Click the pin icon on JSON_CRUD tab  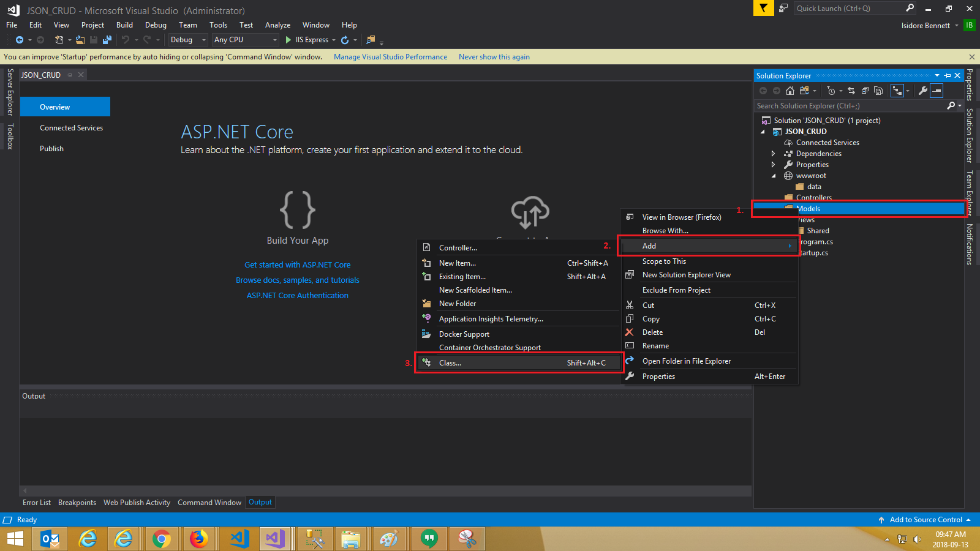tap(70, 75)
